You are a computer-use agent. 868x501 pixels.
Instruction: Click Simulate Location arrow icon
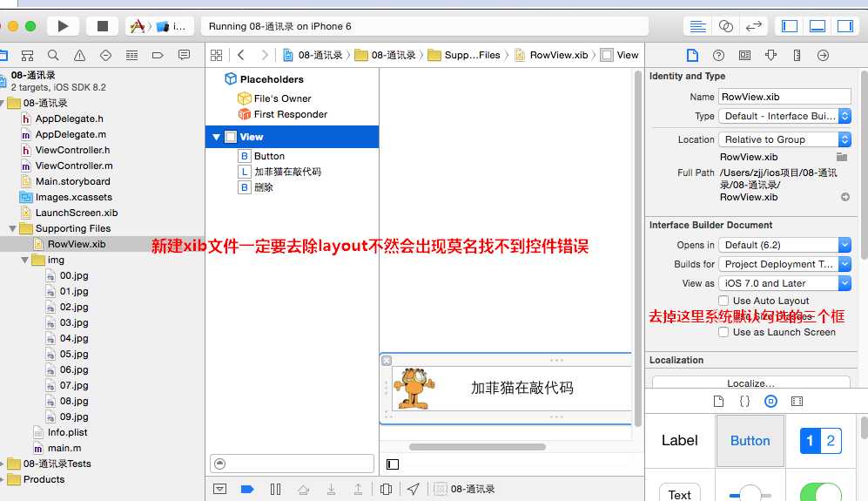pos(413,489)
